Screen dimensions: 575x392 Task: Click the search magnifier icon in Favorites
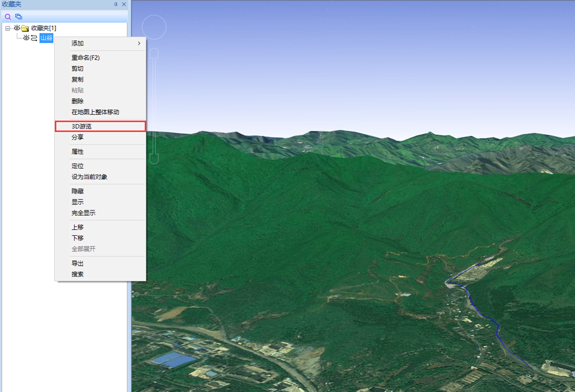[8, 16]
